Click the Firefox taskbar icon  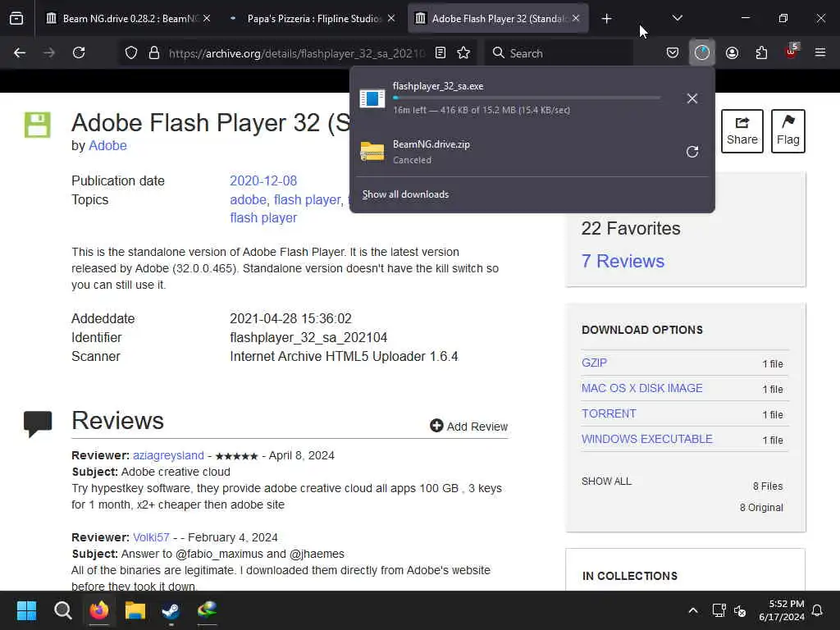(x=99, y=610)
